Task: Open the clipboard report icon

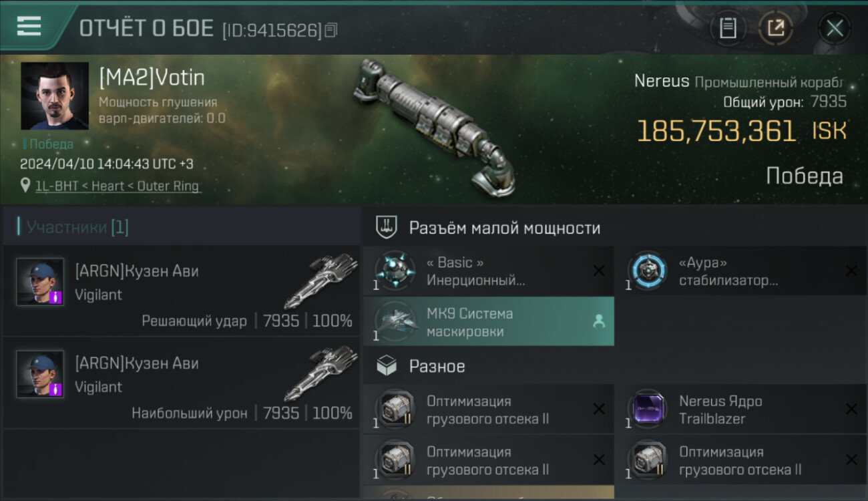Action: (x=728, y=28)
